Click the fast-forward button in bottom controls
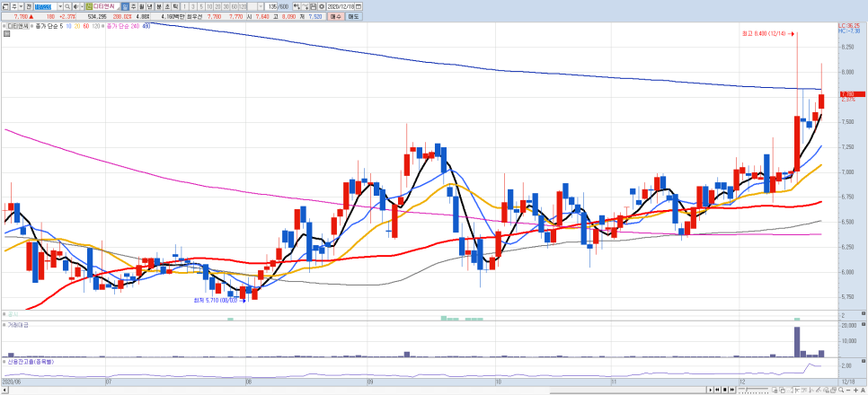The height and width of the screenshot is (395, 868). pyautogui.click(x=731, y=390)
